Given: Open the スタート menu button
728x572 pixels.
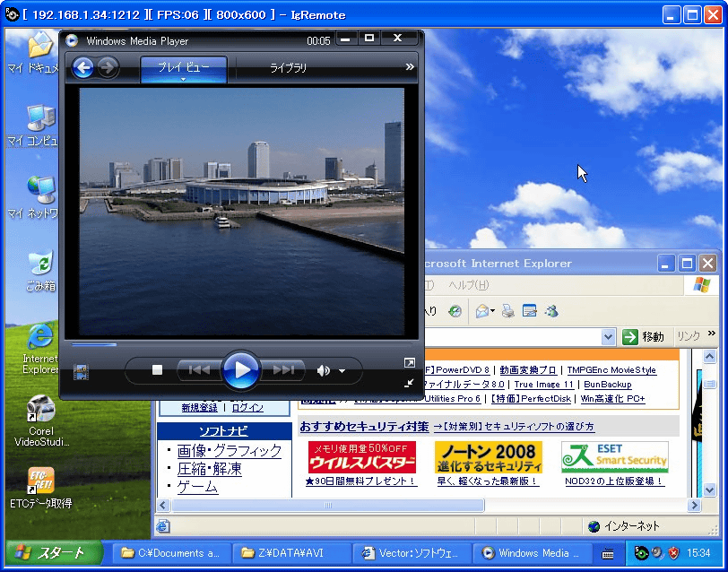Looking at the screenshot, I should pyautogui.click(x=53, y=552).
